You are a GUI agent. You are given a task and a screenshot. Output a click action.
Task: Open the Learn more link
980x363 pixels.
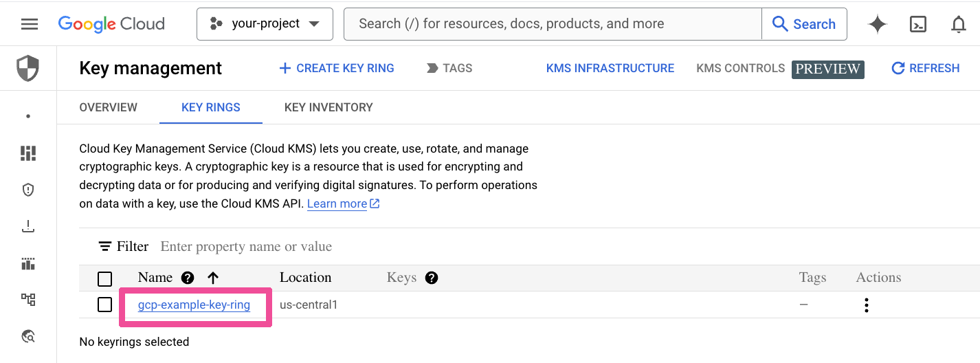[344, 203]
